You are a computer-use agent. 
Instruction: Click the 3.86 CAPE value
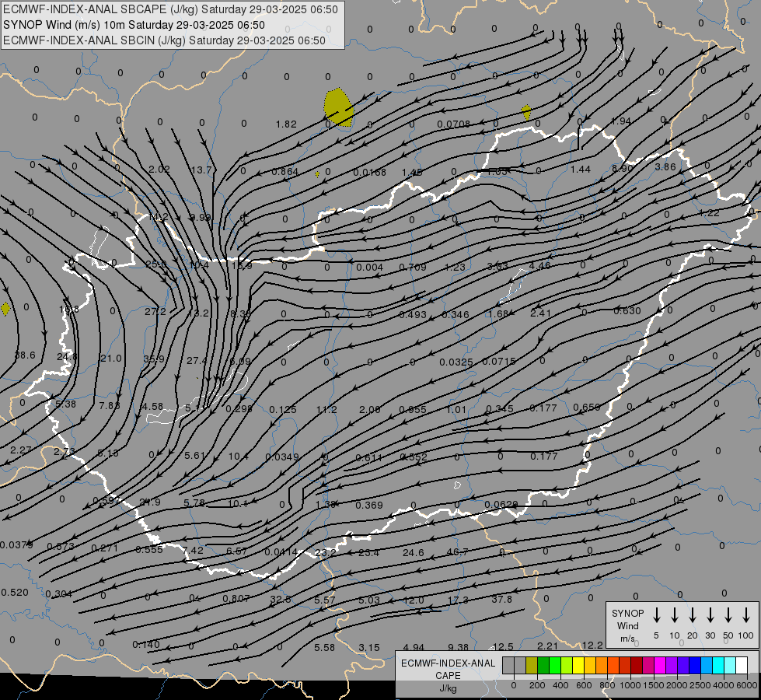point(665,166)
